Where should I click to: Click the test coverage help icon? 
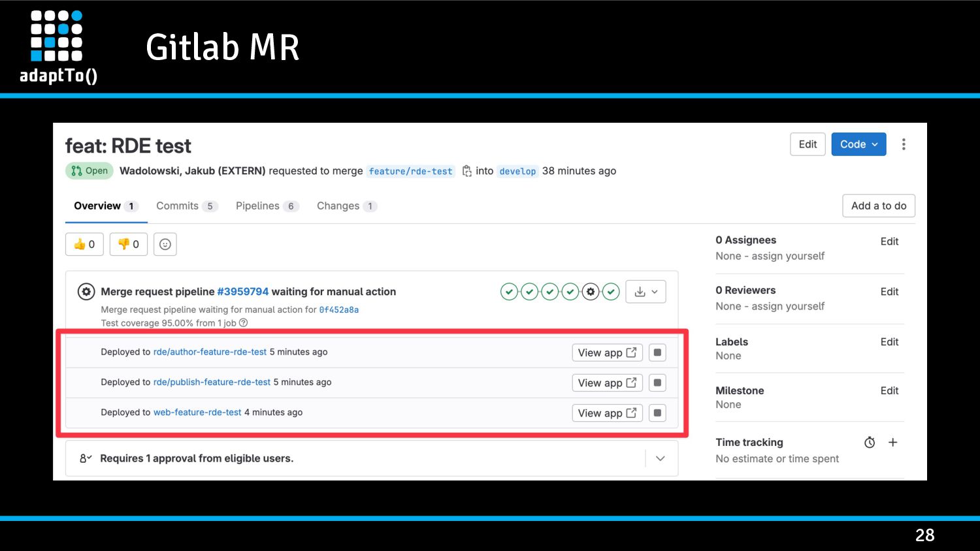[x=244, y=323]
